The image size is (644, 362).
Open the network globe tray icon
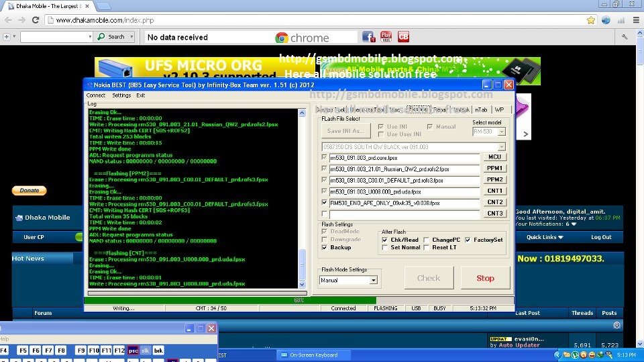(x=600, y=355)
